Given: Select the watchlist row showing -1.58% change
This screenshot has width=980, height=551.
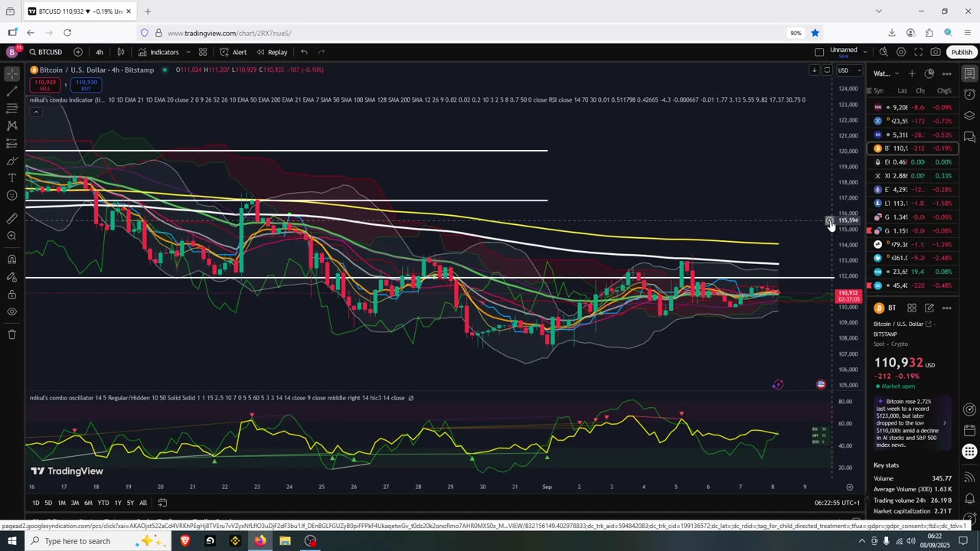Looking at the screenshot, I should tap(913, 204).
